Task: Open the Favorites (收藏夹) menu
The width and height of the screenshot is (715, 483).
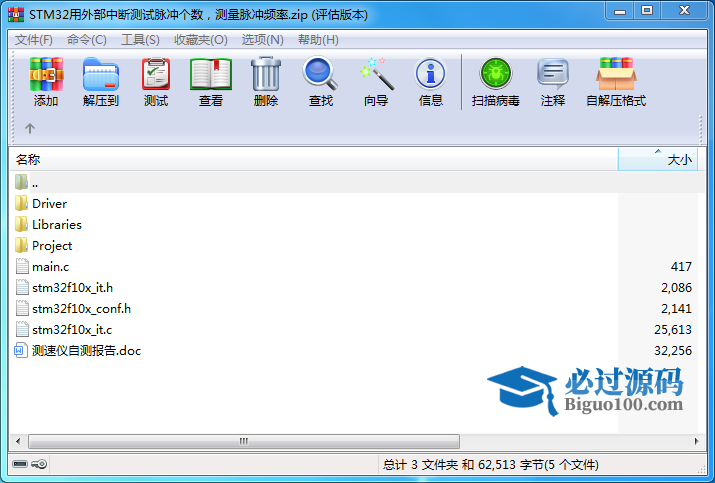Action: 201,40
